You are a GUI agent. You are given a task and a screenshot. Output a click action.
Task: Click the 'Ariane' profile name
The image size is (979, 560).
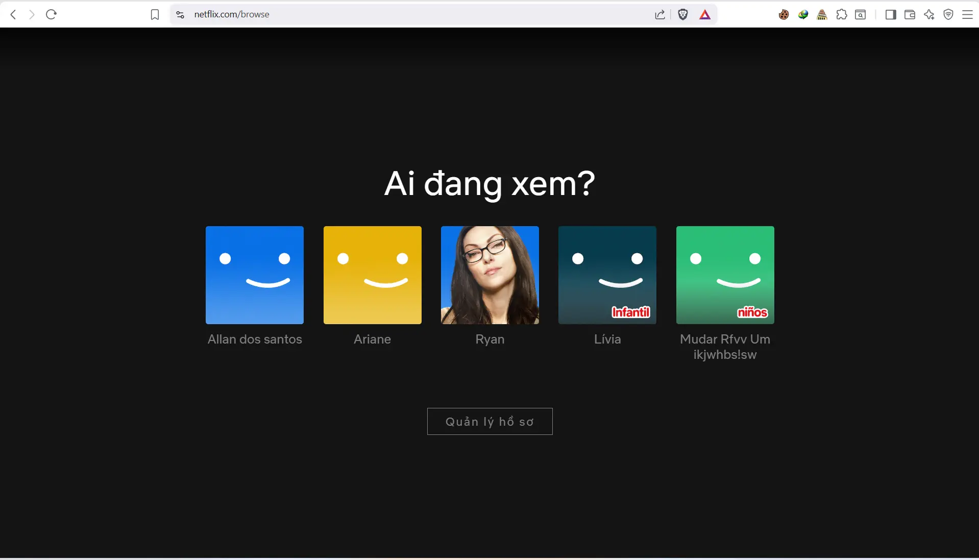click(373, 339)
